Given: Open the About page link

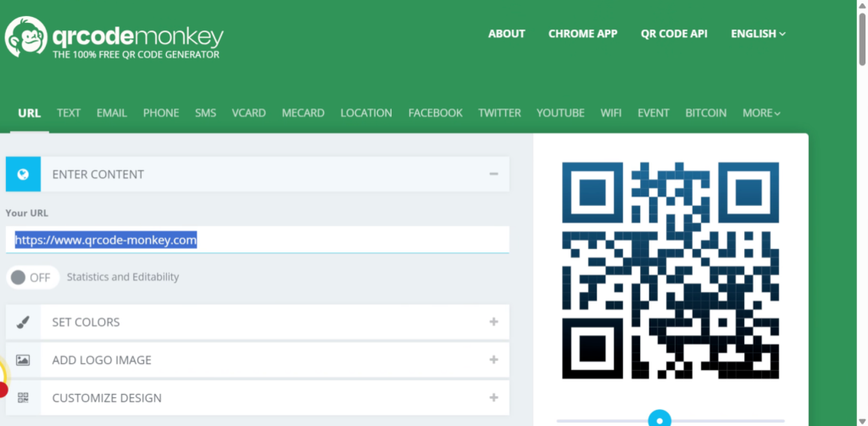Looking at the screenshot, I should tap(506, 34).
